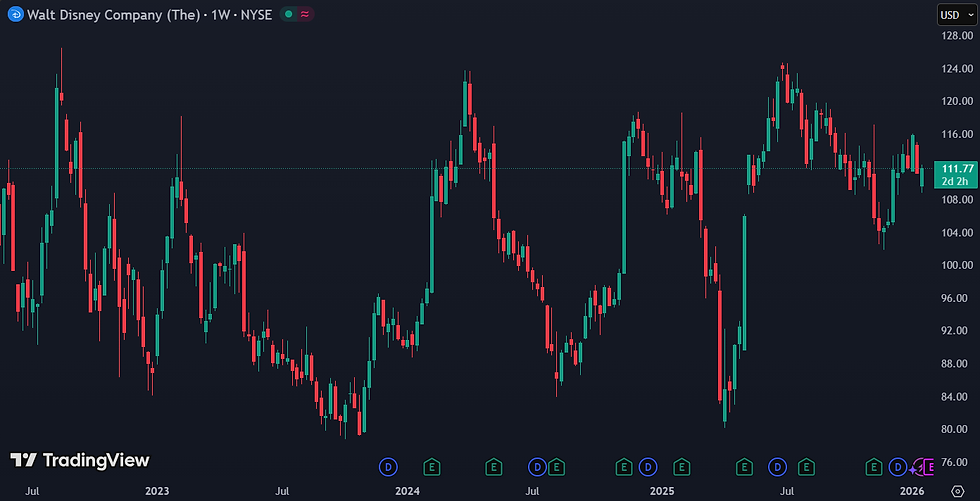Image resolution: width=980 pixels, height=501 pixels.
Task: Click the TradingView logo
Action: click(80, 461)
